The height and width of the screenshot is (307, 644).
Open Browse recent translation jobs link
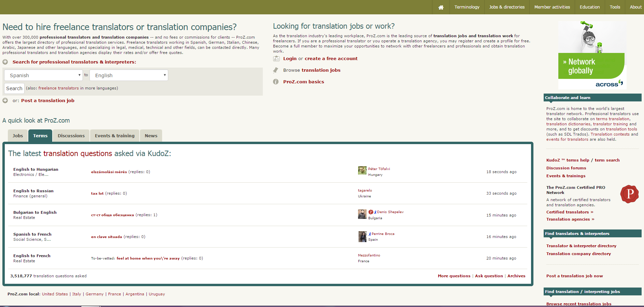click(579, 304)
